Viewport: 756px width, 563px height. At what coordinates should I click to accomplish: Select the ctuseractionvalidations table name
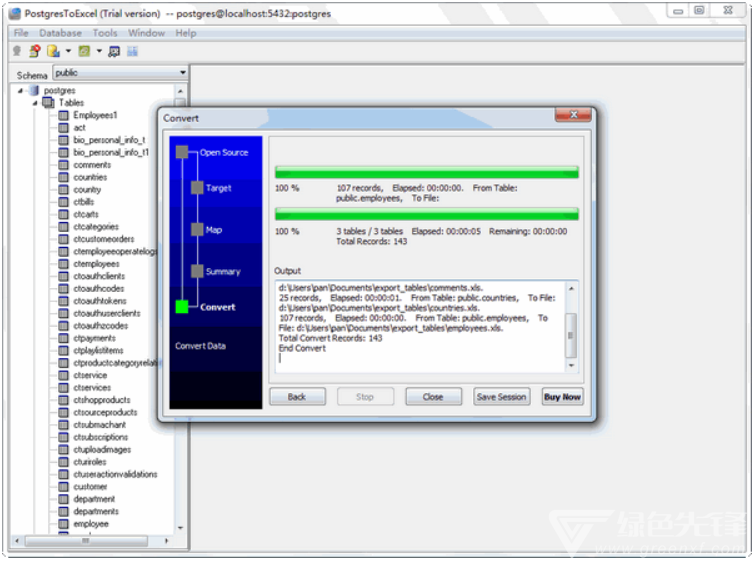click(x=115, y=474)
